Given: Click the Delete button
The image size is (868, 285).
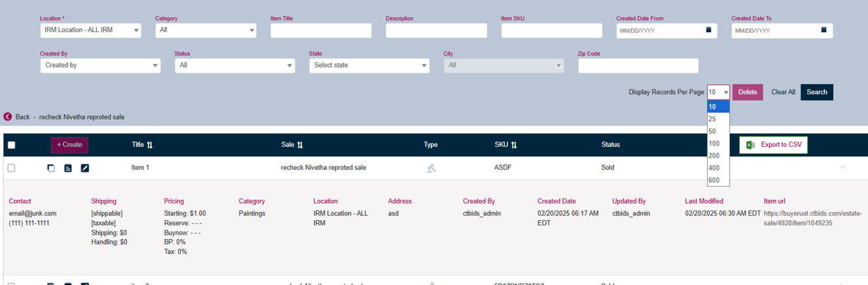Looking at the screenshot, I should coord(748,92).
